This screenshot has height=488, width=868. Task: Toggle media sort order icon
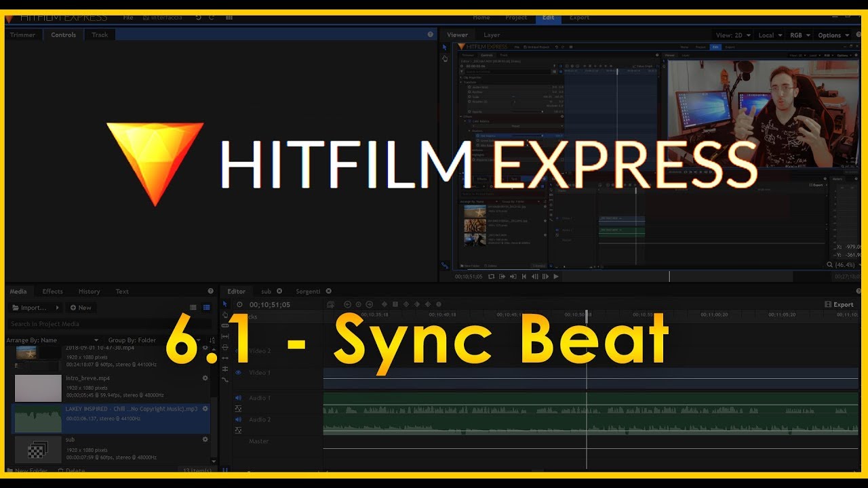pos(212,340)
